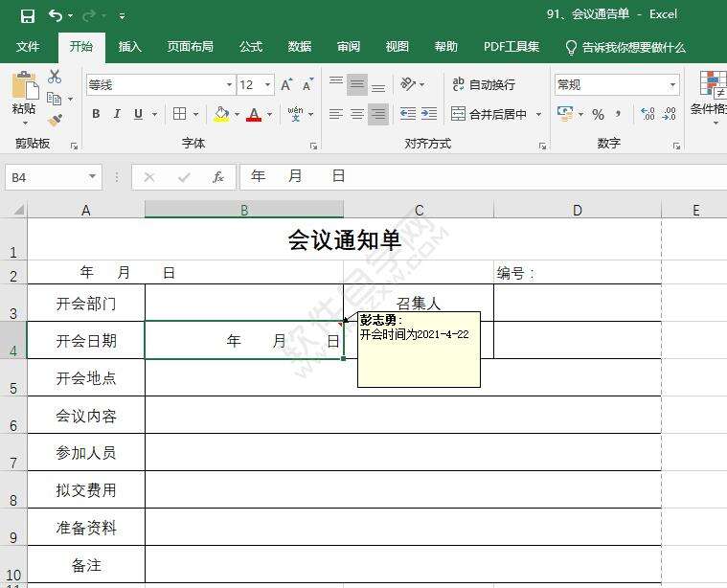
Task: Open the 对齐方式 dialog launcher
Action: (542, 147)
